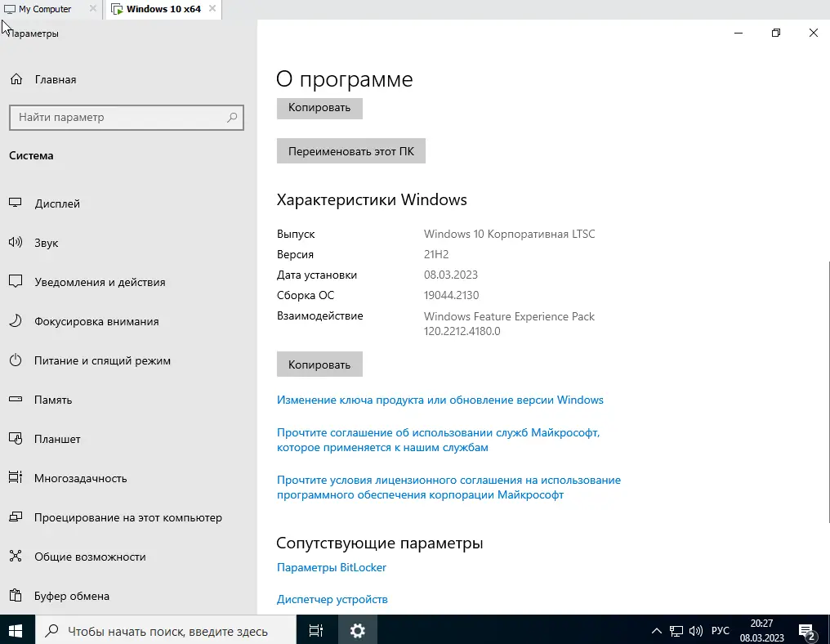This screenshot has width=830, height=644.
Task: Click the settings page vertical scrollbar
Action: click(828, 392)
